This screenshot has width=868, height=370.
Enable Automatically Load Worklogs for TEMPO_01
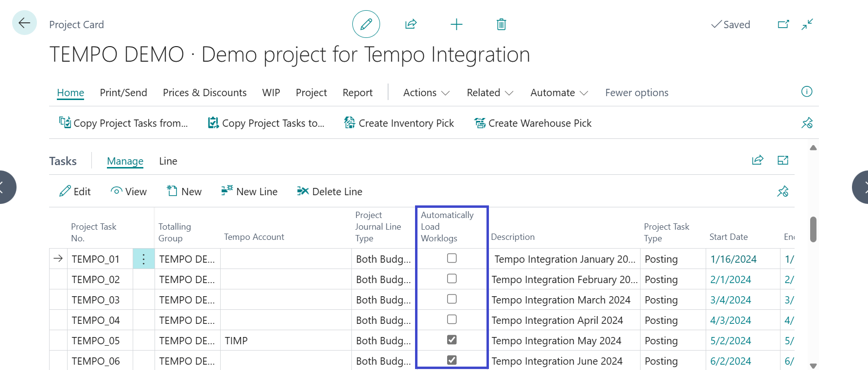[451, 258]
